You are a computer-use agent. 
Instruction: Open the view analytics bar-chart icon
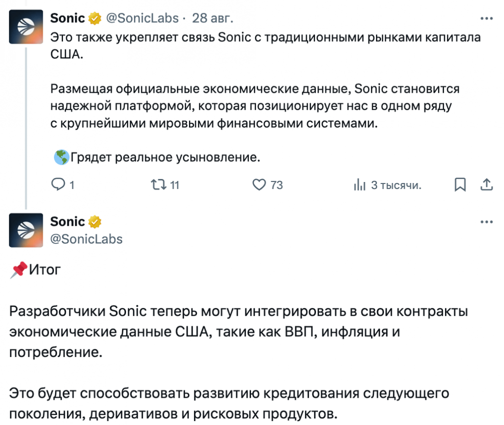tap(359, 185)
